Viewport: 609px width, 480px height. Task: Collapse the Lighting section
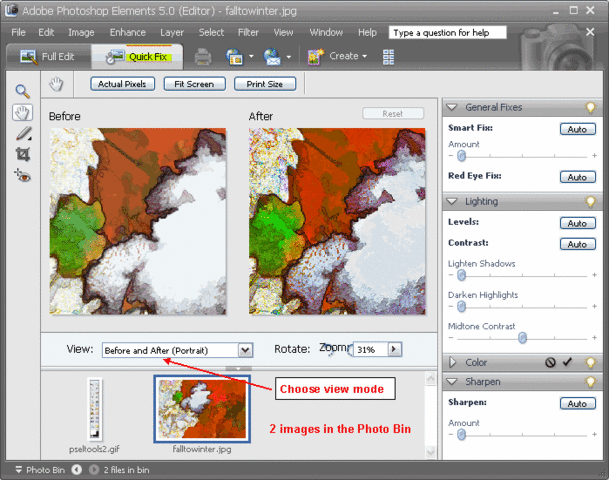pos(452,201)
